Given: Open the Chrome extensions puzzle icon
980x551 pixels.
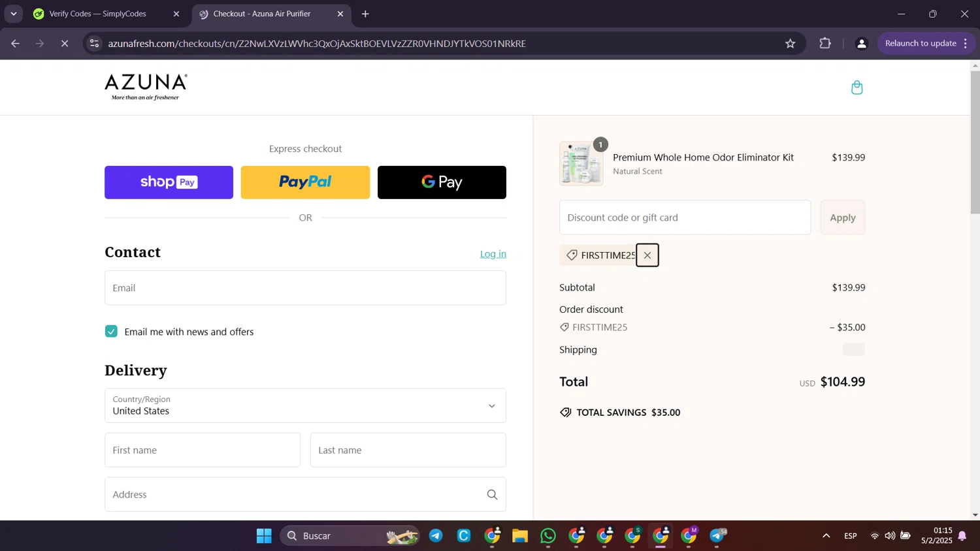Looking at the screenshot, I should [825, 44].
